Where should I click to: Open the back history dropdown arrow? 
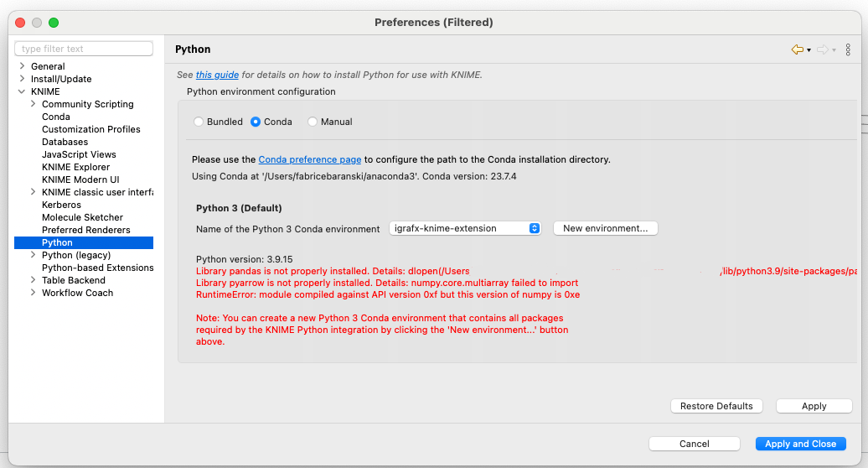(809, 50)
